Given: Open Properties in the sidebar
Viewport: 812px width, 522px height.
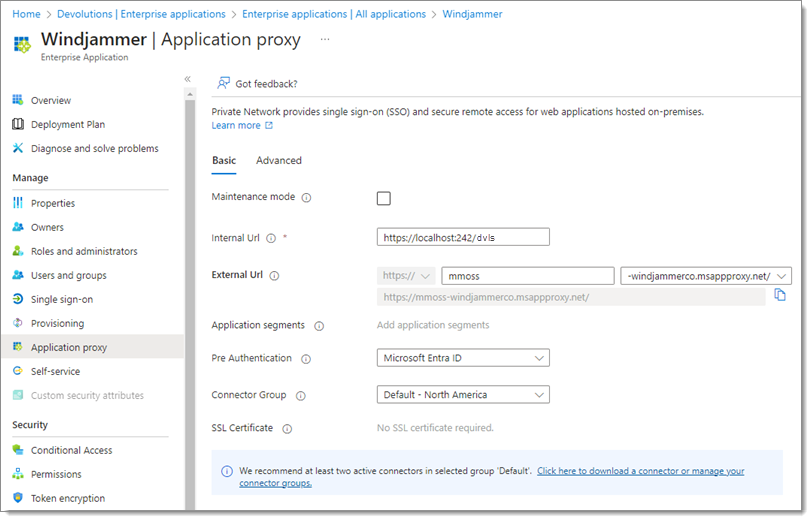Looking at the screenshot, I should pyautogui.click(x=53, y=203).
